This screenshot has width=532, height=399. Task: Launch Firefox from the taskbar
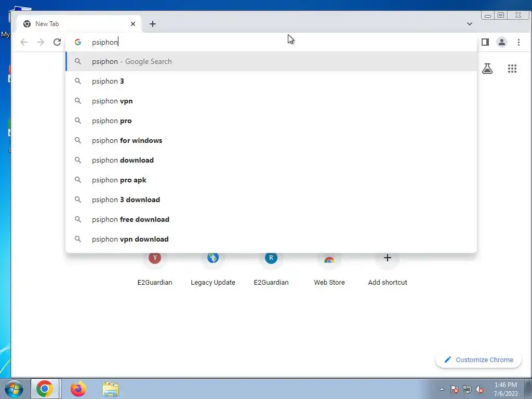tap(78, 389)
